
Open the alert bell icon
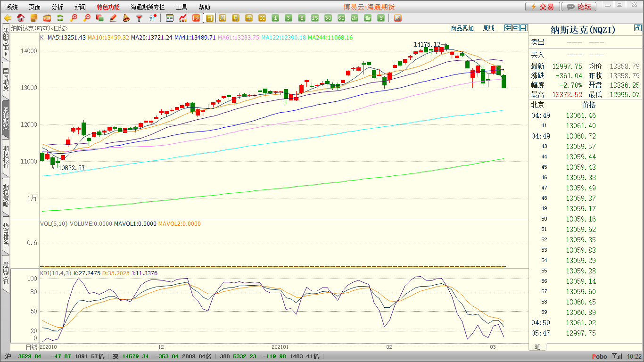pyautogui.click(x=126, y=18)
